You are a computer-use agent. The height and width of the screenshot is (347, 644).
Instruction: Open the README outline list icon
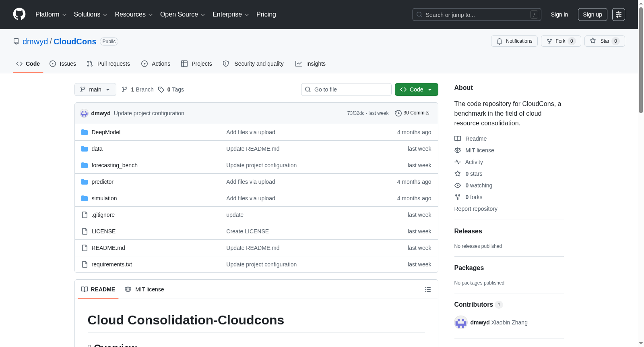[428, 289]
